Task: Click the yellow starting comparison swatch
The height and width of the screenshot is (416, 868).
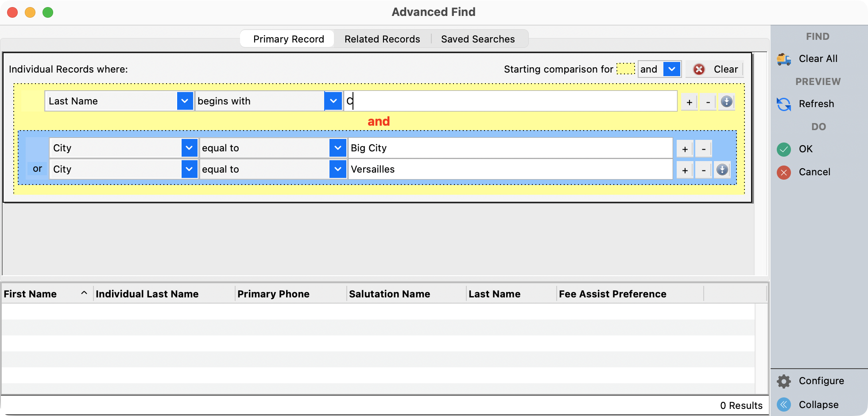Action: pos(626,69)
